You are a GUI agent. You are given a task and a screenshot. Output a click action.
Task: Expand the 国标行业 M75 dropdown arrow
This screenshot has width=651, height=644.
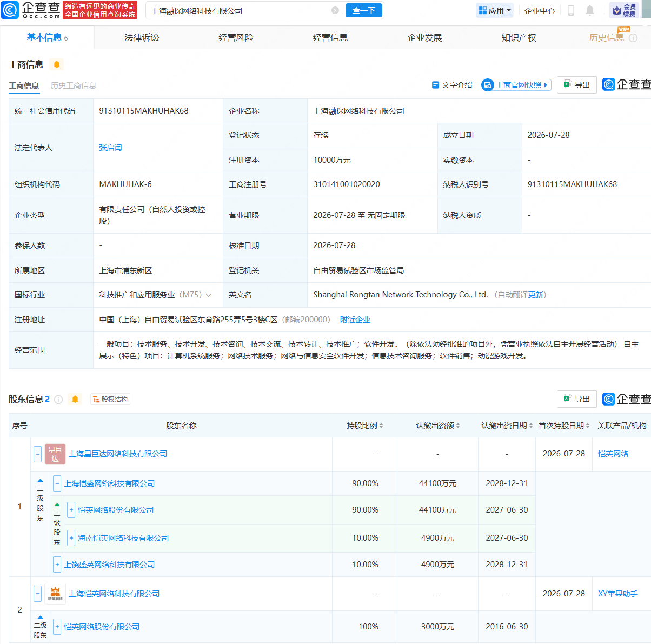point(209,295)
